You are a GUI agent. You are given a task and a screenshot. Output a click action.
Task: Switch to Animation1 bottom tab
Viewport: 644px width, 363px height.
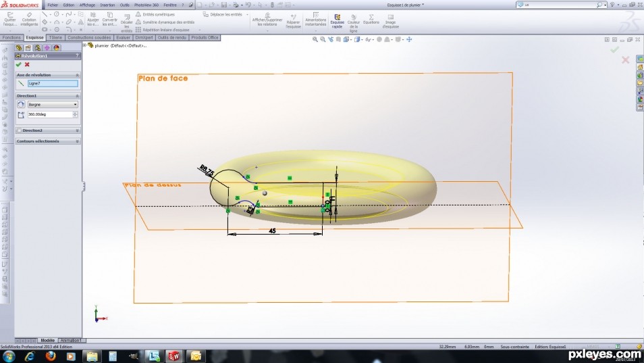pos(71,341)
